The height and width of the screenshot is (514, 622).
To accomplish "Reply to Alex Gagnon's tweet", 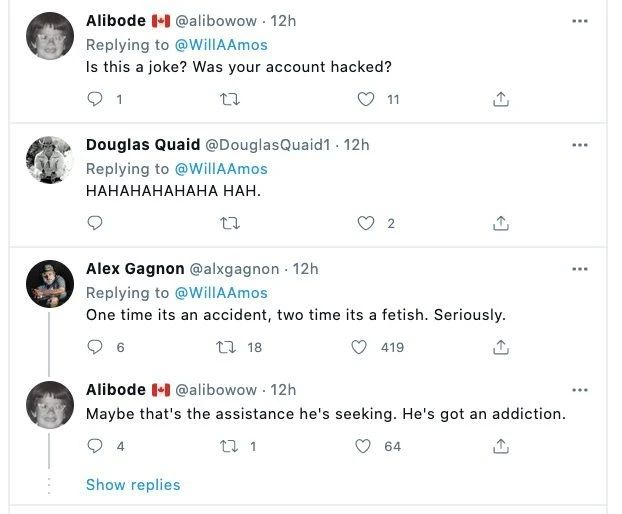I will click(96, 347).
